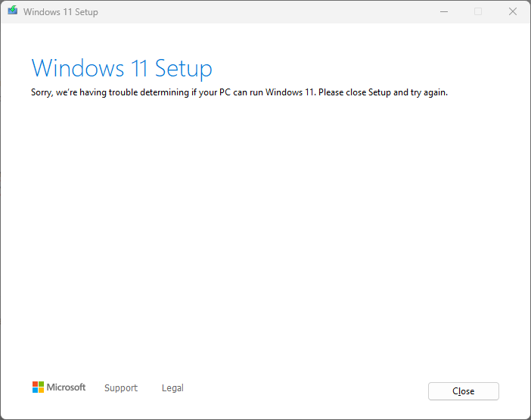This screenshot has width=531, height=420.
Task: Click the Close button at bottom right
Action: (463, 391)
